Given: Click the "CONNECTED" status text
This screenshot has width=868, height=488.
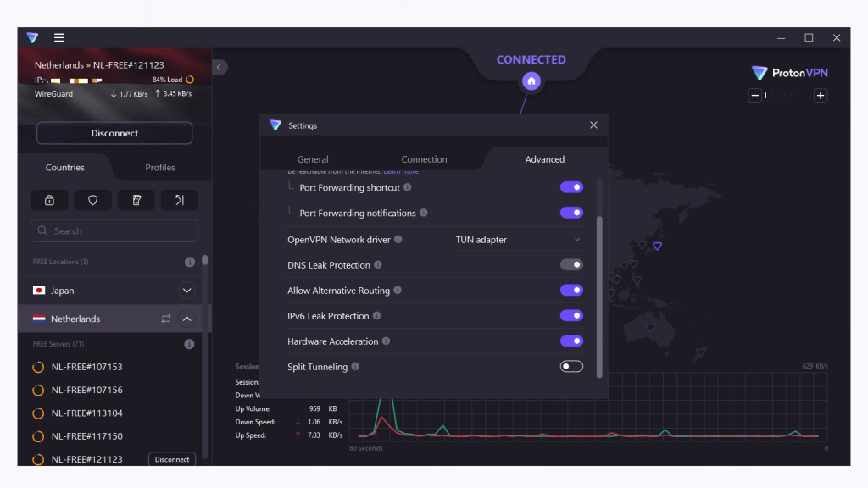Looking at the screenshot, I should pyautogui.click(x=531, y=60).
